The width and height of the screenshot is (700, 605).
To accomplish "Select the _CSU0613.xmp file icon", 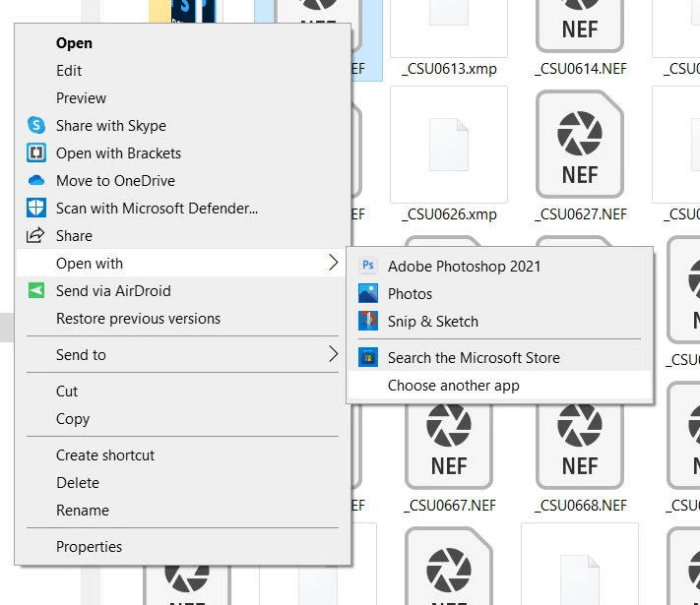I will click(x=449, y=28).
